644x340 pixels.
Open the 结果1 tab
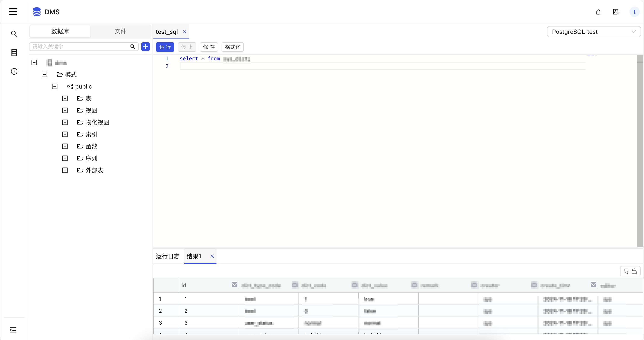click(x=194, y=256)
